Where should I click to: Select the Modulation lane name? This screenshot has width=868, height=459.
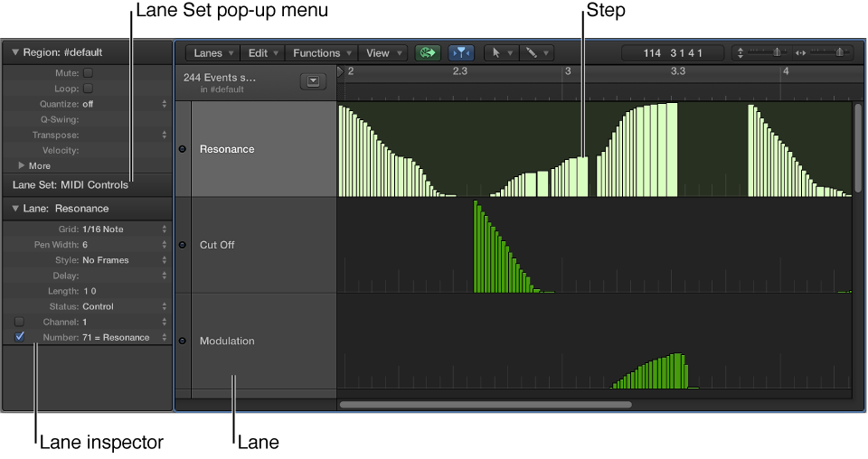click(227, 342)
